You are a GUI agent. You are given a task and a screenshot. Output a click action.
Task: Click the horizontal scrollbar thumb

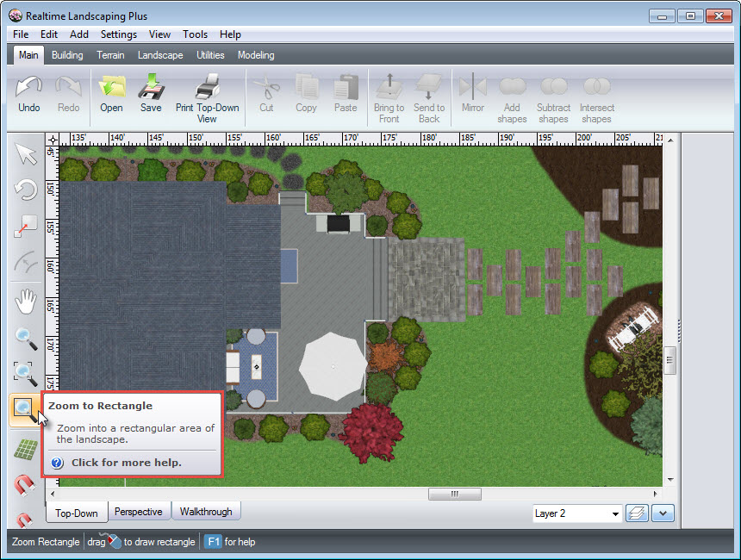pyautogui.click(x=455, y=494)
